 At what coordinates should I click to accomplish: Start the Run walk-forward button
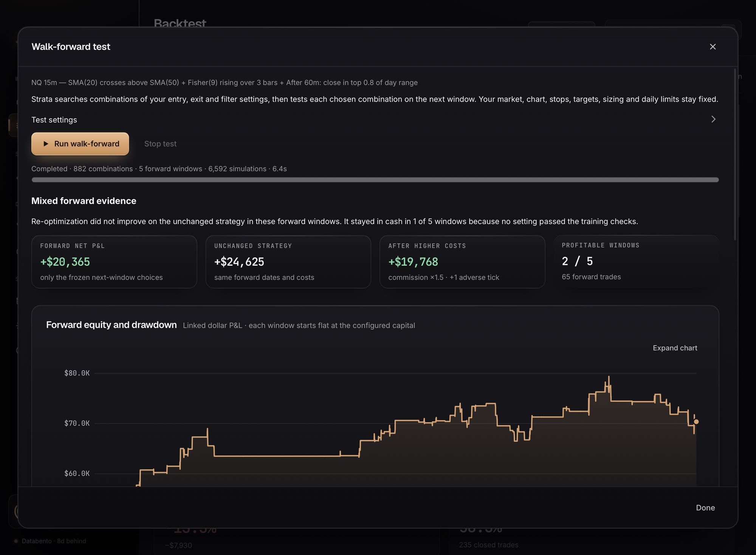tap(80, 144)
